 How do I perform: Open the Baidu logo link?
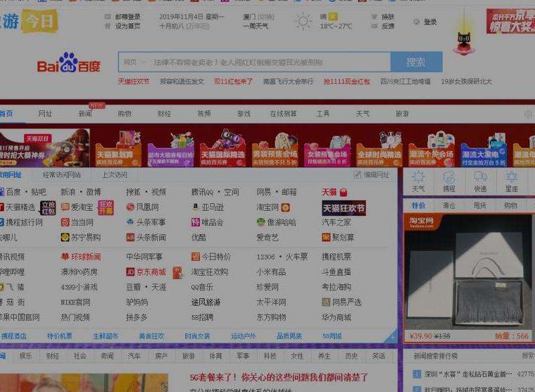pos(69,63)
